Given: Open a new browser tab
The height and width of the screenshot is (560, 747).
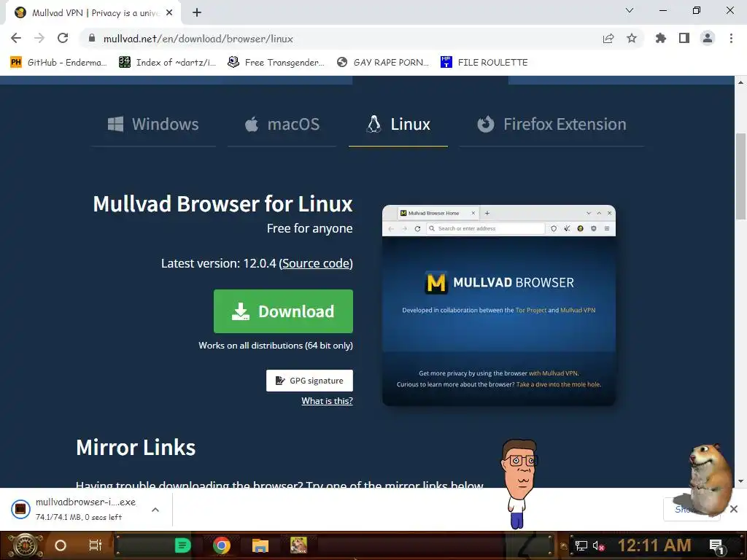Looking at the screenshot, I should click(197, 13).
